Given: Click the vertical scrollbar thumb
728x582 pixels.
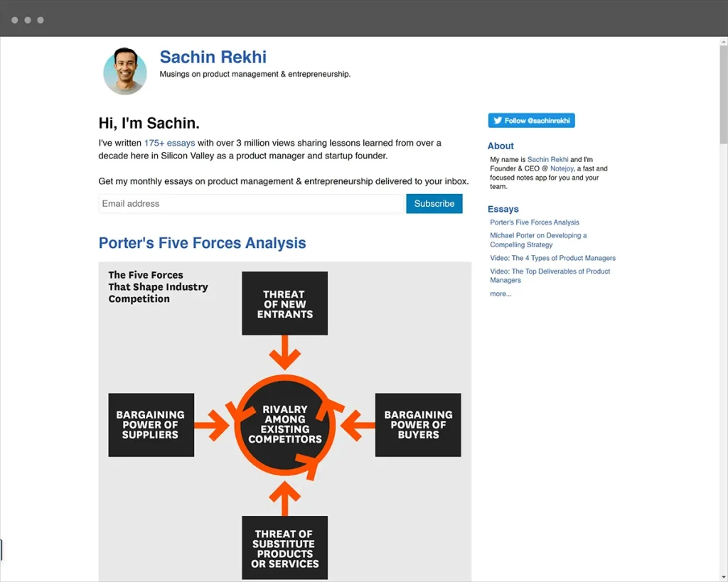Looking at the screenshot, I should click(x=723, y=92).
